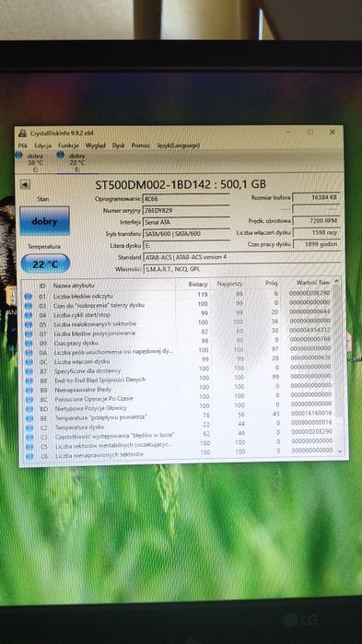Click the Najgorszy column header
Screen dimensions: 362x644
pyautogui.click(x=230, y=284)
